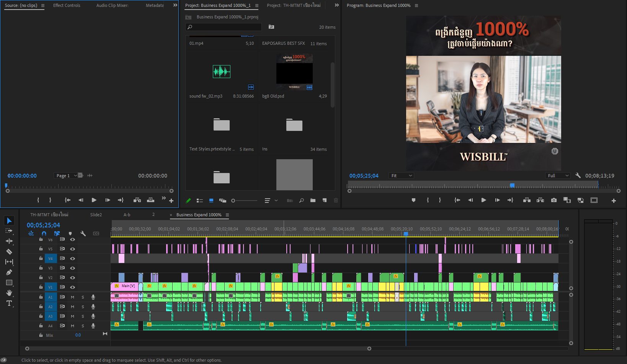Target the V1 video track
Screen dimensions: 627x364
[x=51, y=287]
